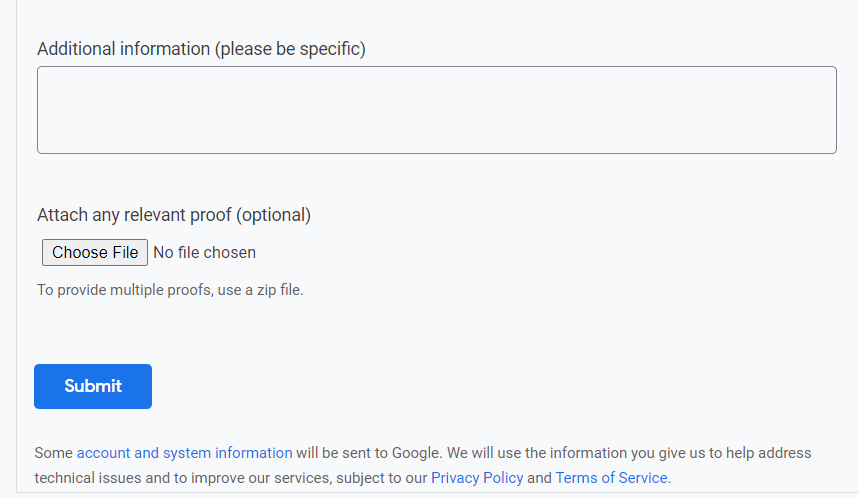
Task: View Google's Terms of Service
Action: pos(611,478)
